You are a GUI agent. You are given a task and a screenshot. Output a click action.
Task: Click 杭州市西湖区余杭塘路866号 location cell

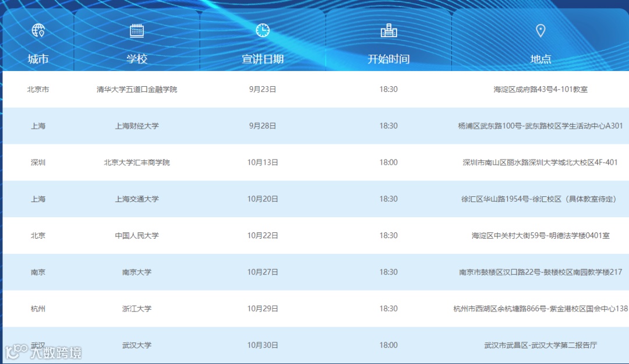[x=540, y=309]
